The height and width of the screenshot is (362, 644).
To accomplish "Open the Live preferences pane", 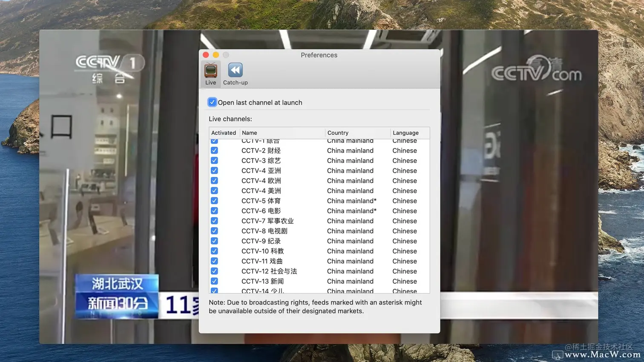I will (x=210, y=74).
